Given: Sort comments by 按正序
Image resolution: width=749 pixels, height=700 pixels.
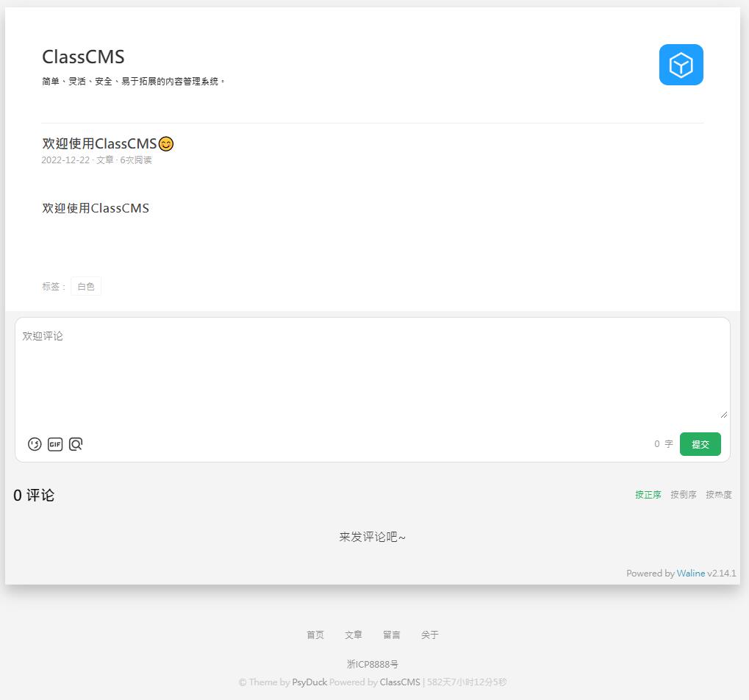Looking at the screenshot, I should point(648,495).
